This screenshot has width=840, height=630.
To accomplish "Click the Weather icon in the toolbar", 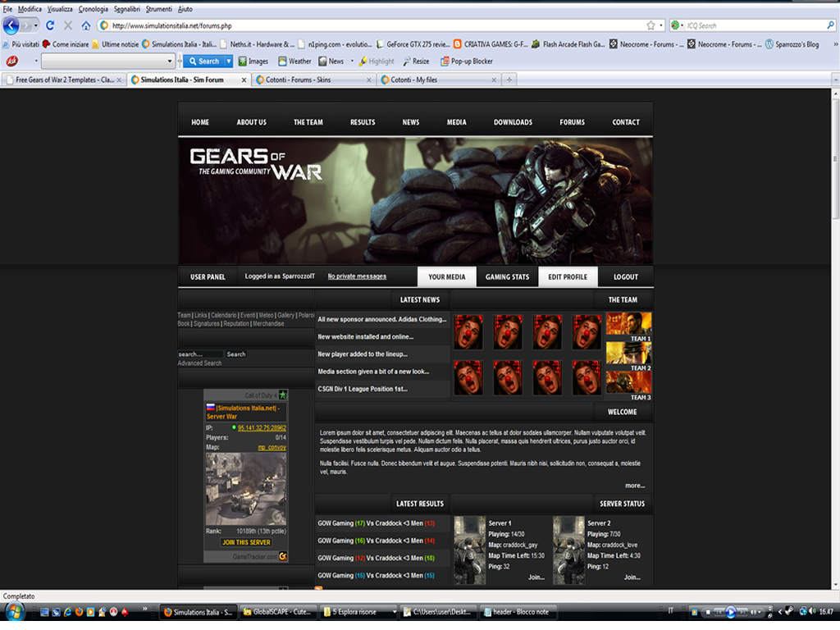I will pos(282,61).
